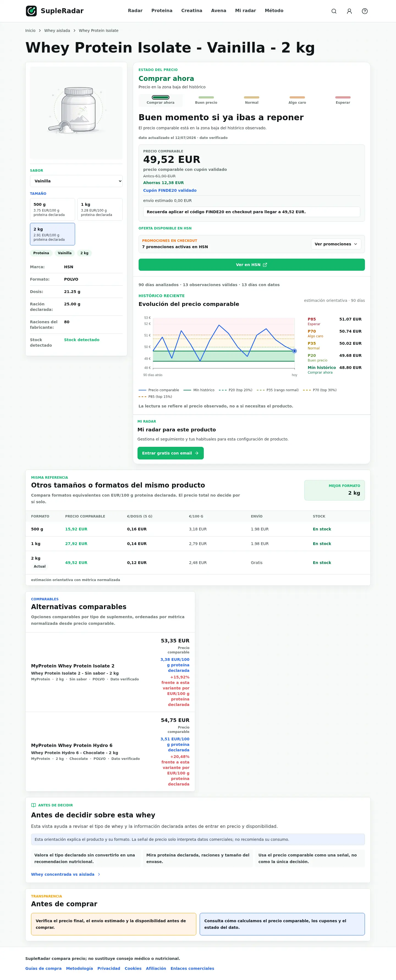
Task: Expand Ver promociones dropdown
Action: click(336, 244)
